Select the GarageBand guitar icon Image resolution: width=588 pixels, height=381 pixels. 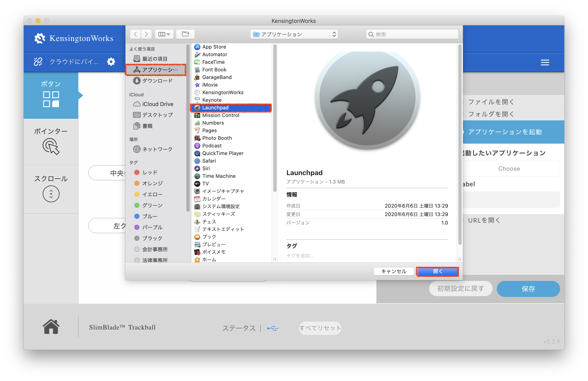197,77
